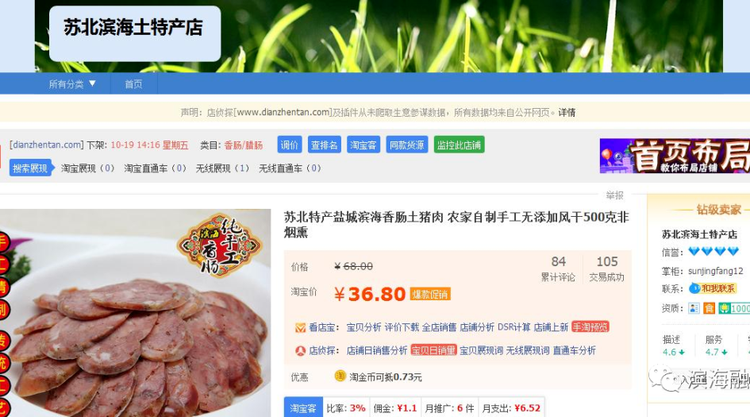Click the red 店侦探 icon
The image size is (750, 417).
[300, 351]
